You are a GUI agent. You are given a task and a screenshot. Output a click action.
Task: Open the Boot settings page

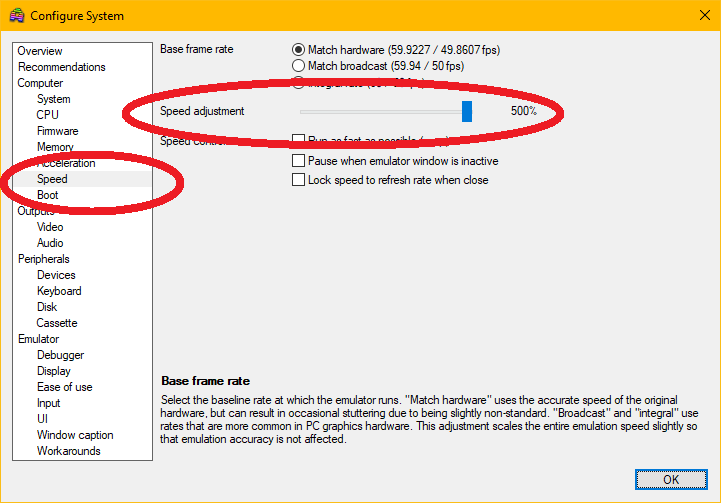(48, 195)
